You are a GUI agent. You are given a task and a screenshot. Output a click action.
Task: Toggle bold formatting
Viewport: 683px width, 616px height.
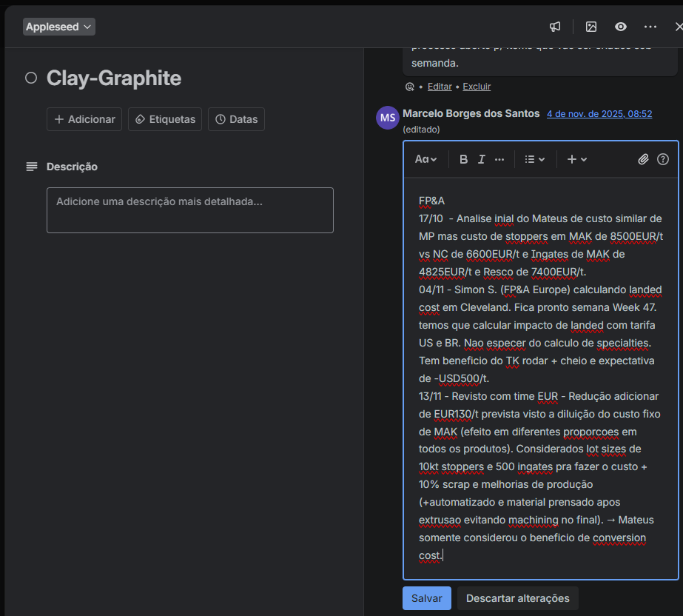point(463,160)
